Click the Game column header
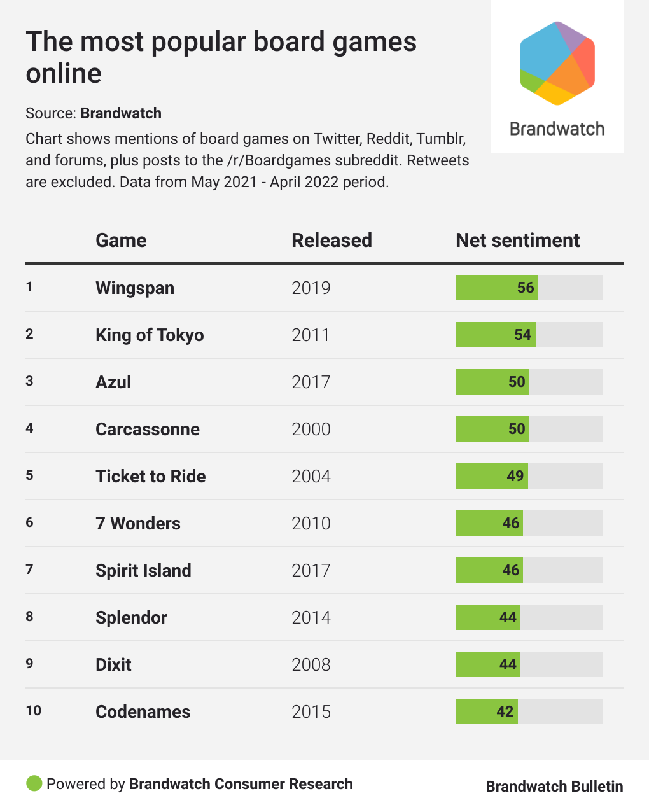 coord(121,240)
